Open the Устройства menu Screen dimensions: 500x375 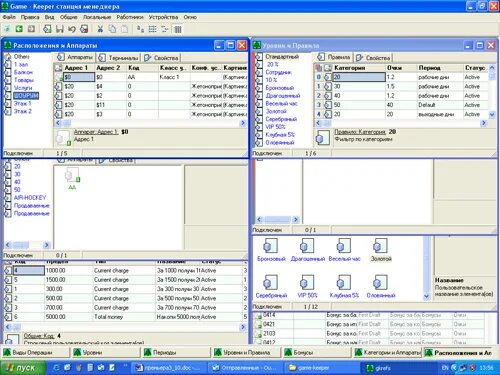click(x=163, y=17)
